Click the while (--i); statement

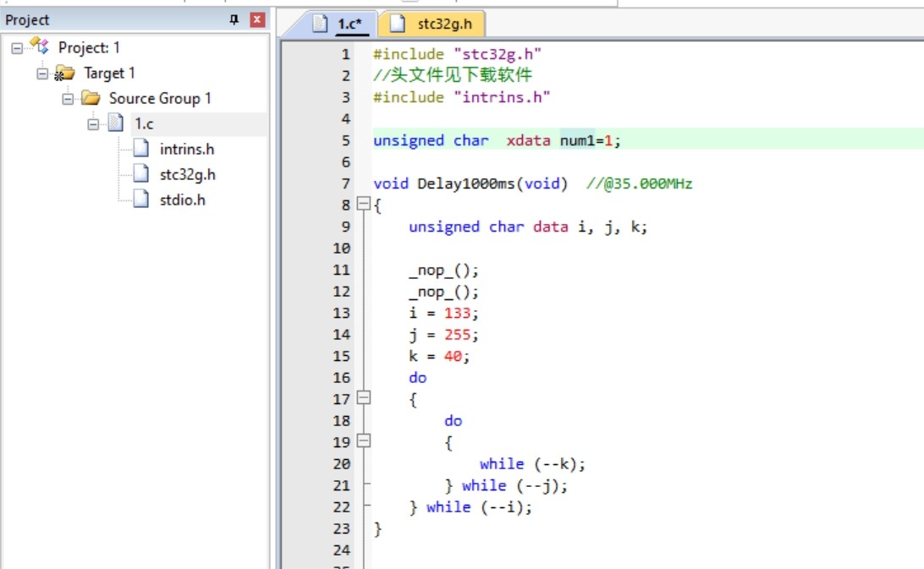pyautogui.click(x=480, y=507)
